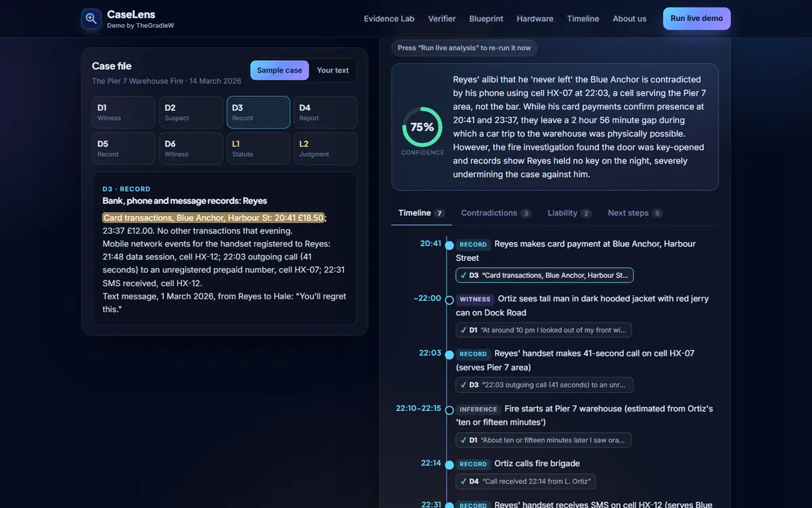Click the timeline dot for the 22:14 event

(449, 465)
